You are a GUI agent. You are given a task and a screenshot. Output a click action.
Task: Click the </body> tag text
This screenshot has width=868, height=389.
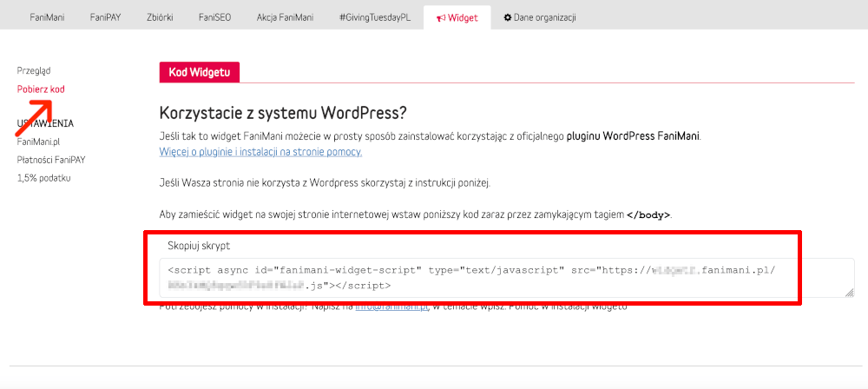click(648, 214)
